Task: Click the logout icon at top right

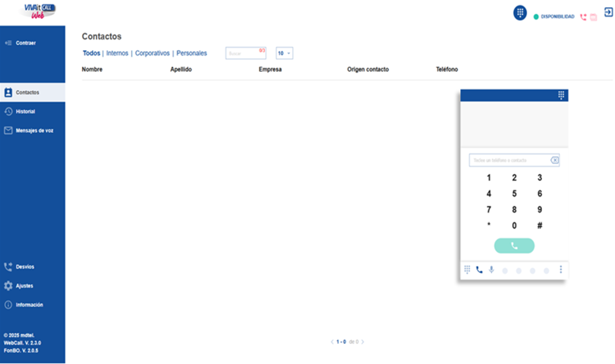Action: (x=608, y=12)
